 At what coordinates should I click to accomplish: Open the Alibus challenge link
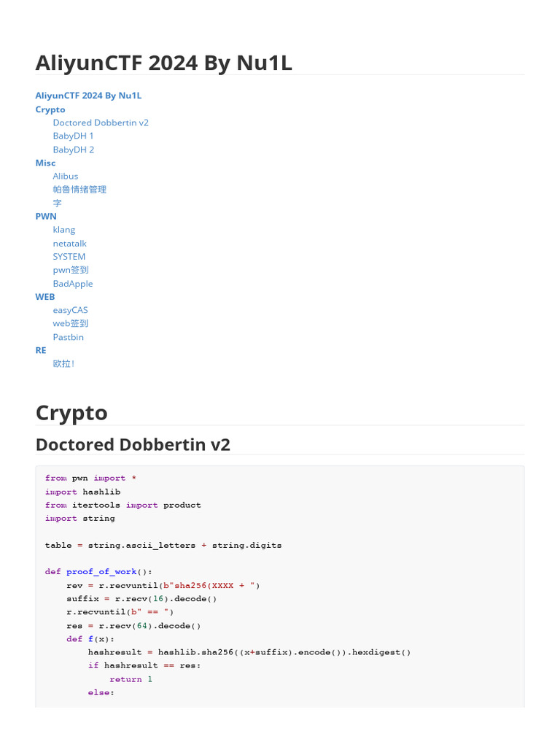point(65,176)
